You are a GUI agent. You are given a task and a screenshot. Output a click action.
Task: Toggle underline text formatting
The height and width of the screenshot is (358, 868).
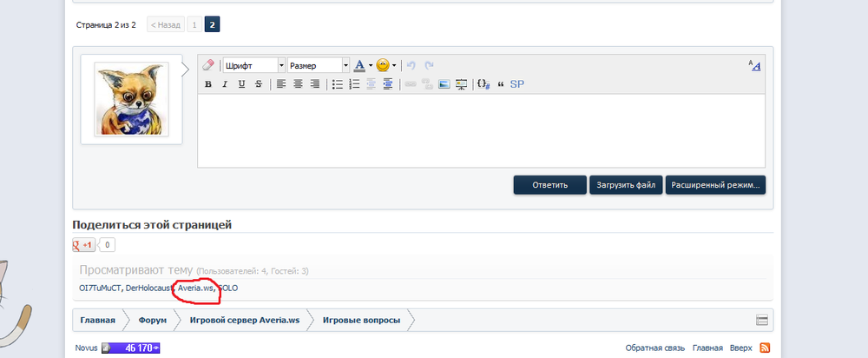point(241,84)
